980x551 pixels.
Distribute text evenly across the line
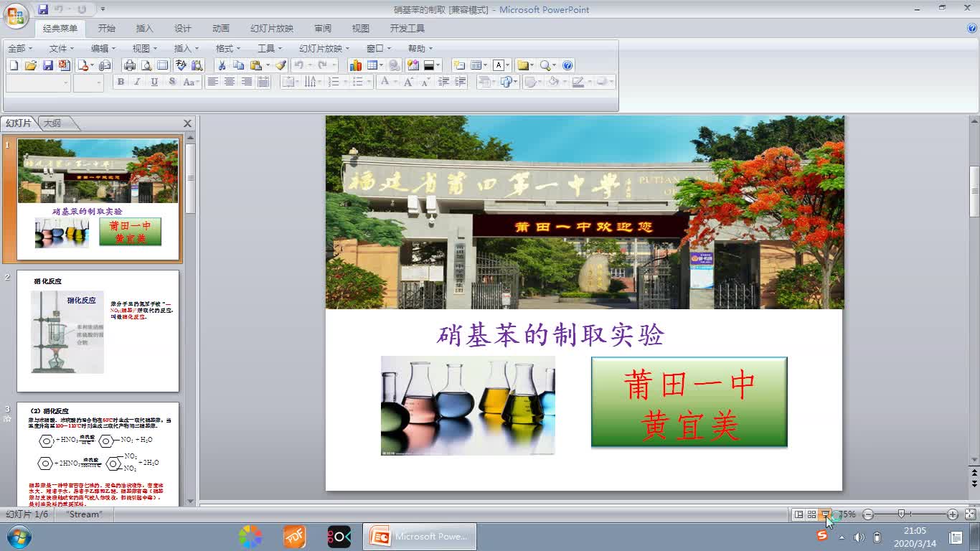click(x=263, y=83)
